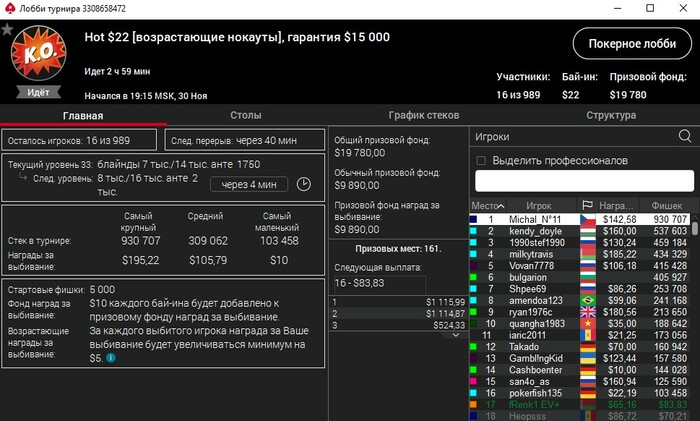
Task: Click third place payout $524,33
Action: point(449,325)
